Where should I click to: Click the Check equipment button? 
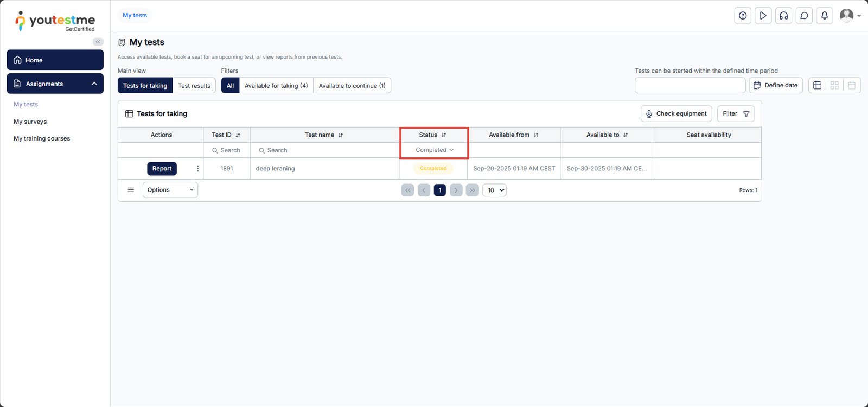click(x=676, y=114)
